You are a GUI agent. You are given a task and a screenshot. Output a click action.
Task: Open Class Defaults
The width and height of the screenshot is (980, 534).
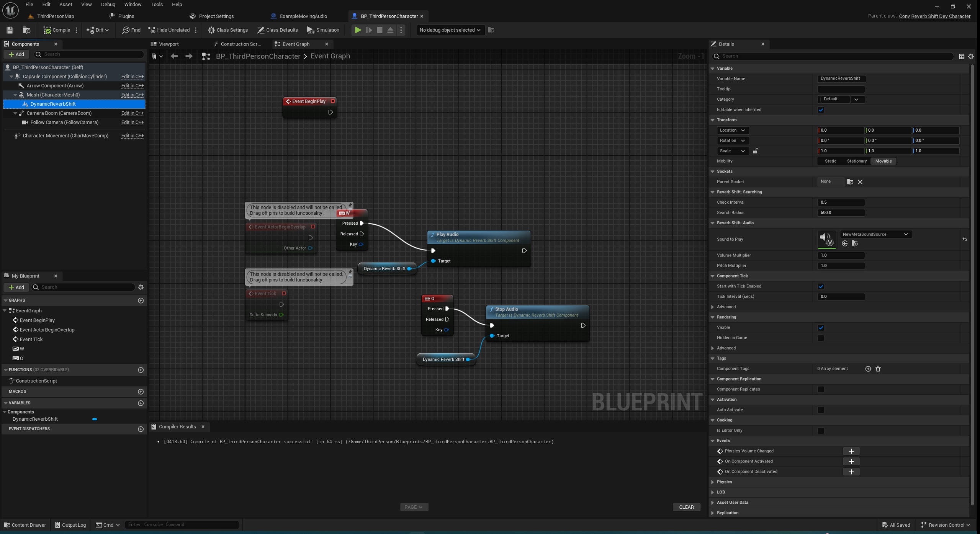pos(278,30)
